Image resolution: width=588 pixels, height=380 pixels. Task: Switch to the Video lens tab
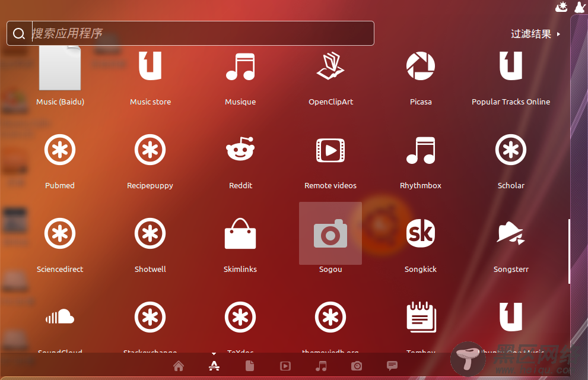point(285,366)
